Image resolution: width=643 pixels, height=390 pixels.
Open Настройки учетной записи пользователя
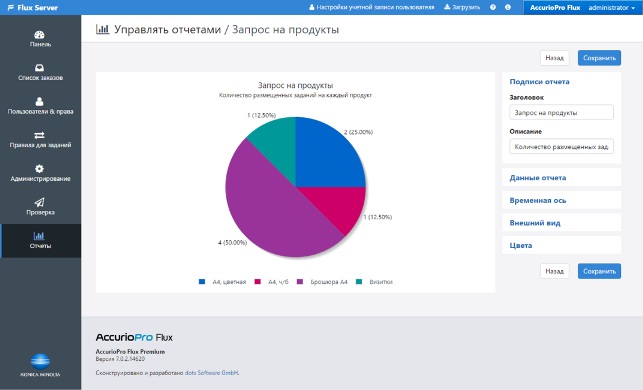[372, 7]
